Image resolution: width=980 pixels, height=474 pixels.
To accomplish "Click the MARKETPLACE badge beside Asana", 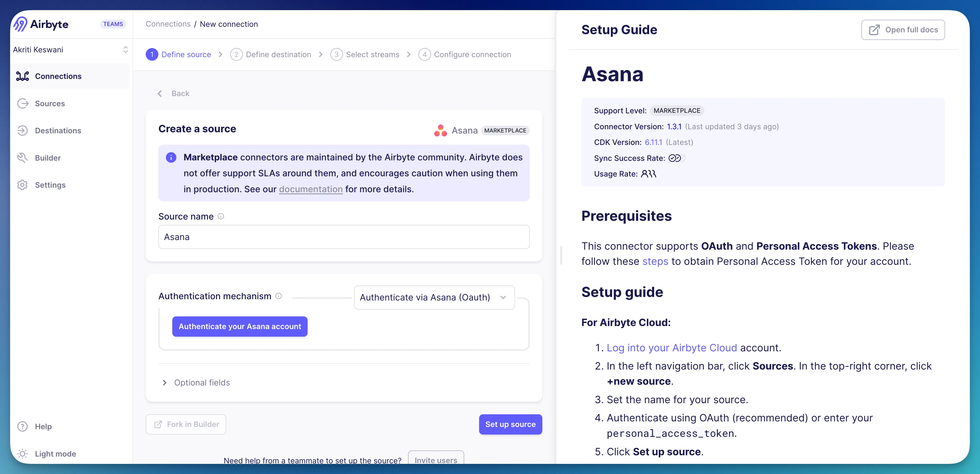I will 505,131.
